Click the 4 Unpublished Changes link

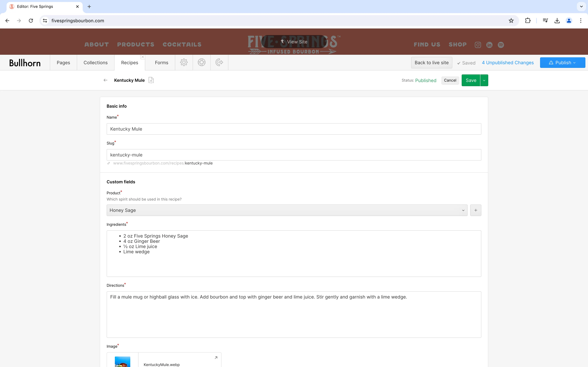(x=508, y=62)
